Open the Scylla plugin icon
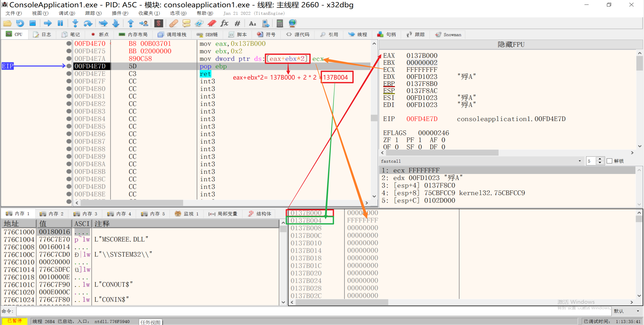Screen dimensions: 644x325 [x=158, y=23]
